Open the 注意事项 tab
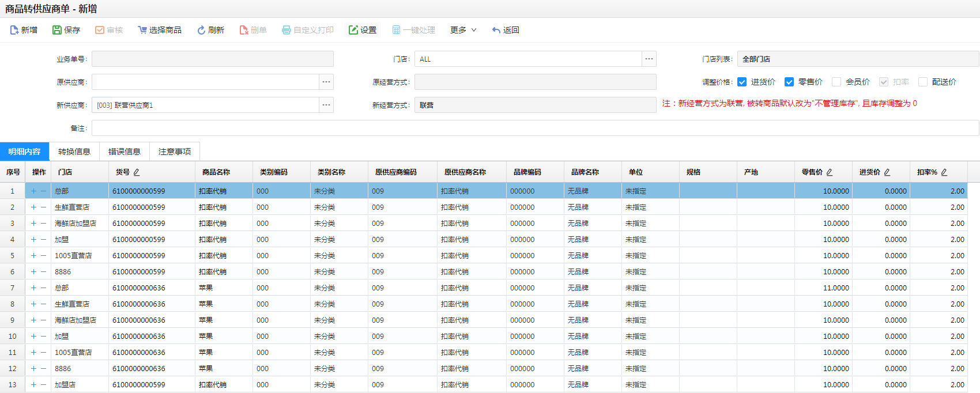980x393 pixels. (175, 152)
